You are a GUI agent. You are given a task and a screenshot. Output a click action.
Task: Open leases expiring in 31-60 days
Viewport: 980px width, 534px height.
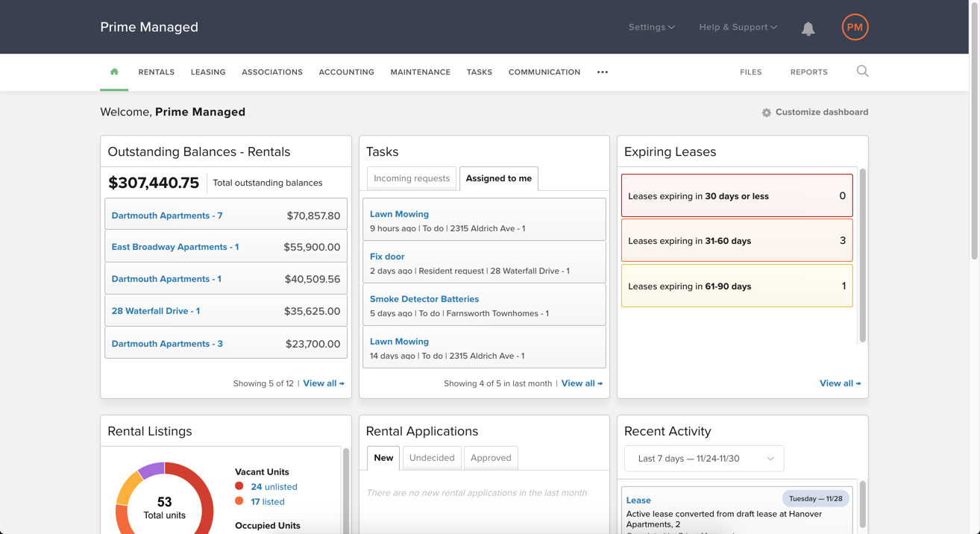click(x=737, y=241)
